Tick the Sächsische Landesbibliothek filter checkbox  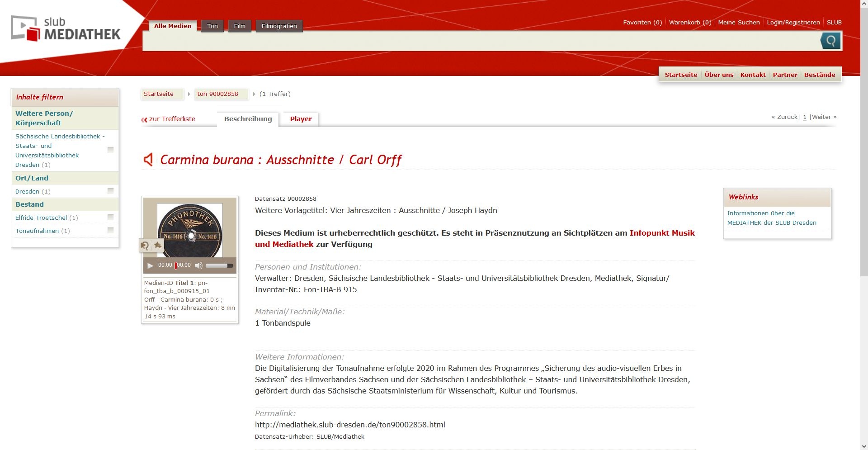pos(110,150)
